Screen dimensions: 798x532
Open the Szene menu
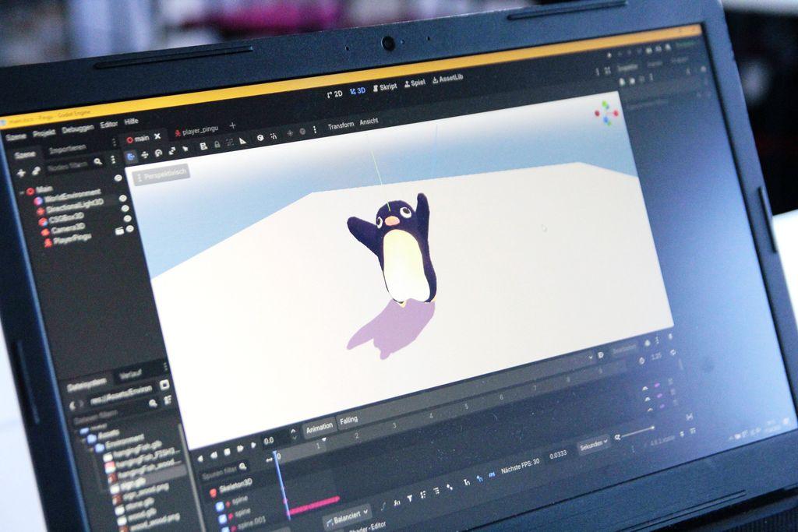[x=16, y=136]
